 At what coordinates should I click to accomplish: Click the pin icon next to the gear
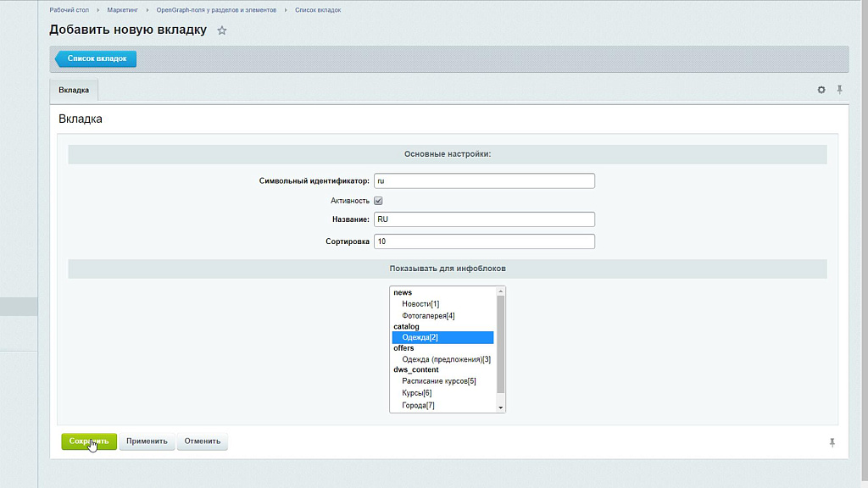[839, 90]
